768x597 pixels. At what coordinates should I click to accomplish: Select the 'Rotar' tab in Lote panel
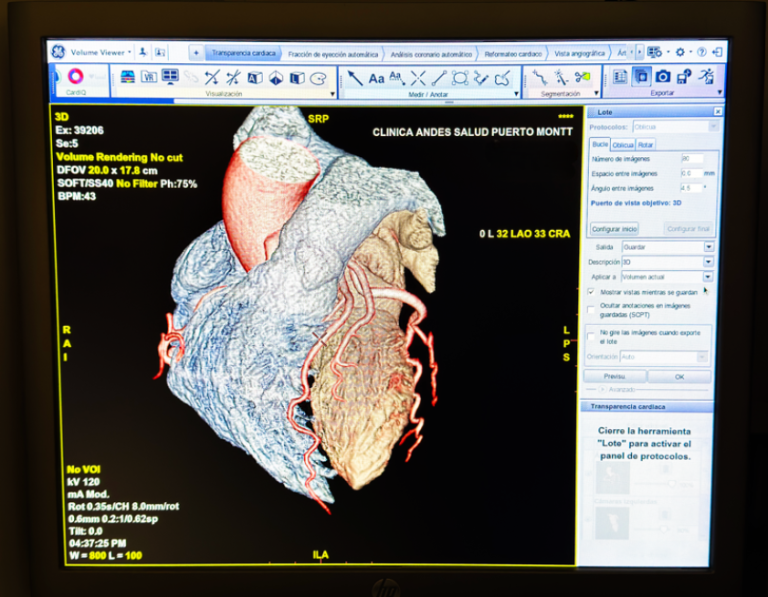[x=646, y=144]
